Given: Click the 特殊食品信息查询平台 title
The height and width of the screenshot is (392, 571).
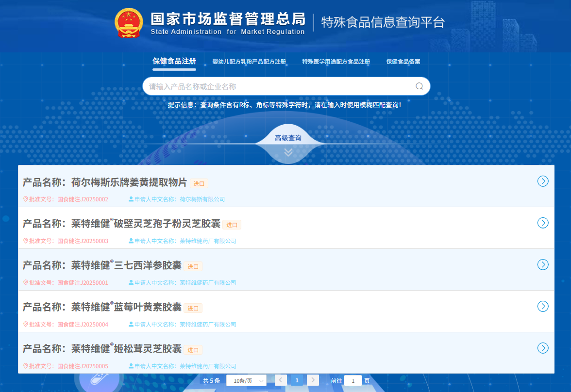Looking at the screenshot, I should tap(383, 22).
